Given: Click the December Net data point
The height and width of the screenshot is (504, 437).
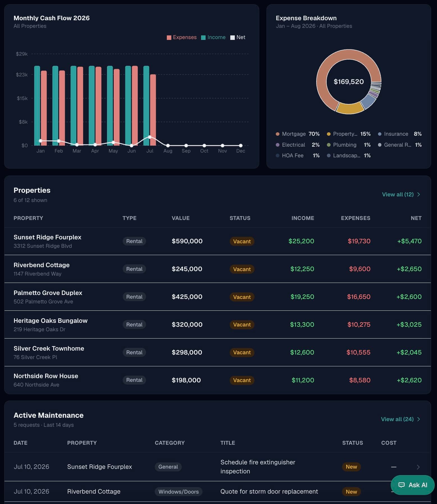Looking at the screenshot, I should pyautogui.click(x=241, y=146).
